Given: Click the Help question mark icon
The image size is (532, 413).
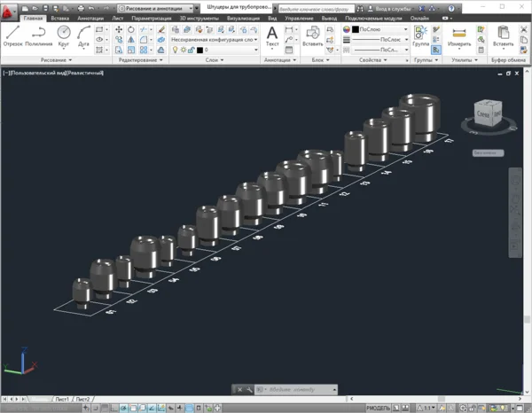Looking at the screenshot, I should pyautogui.click(x=451, y=9).
